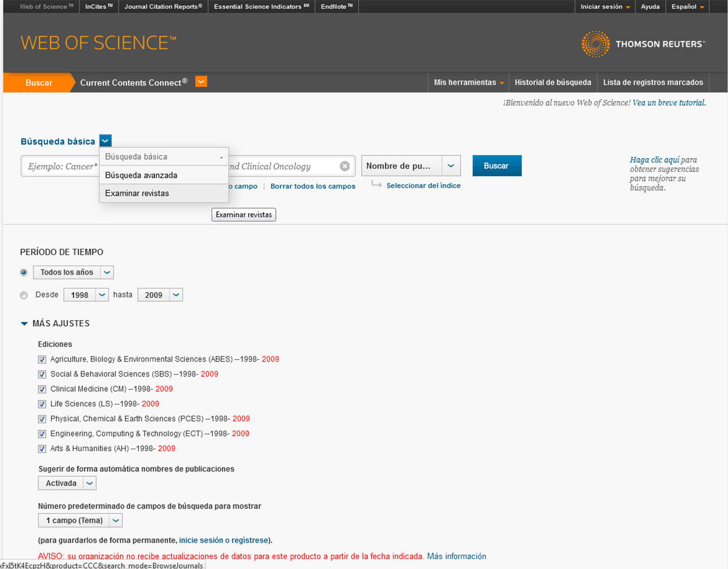
Task: Click the Seleccionar del índice link
Action: 423,186
